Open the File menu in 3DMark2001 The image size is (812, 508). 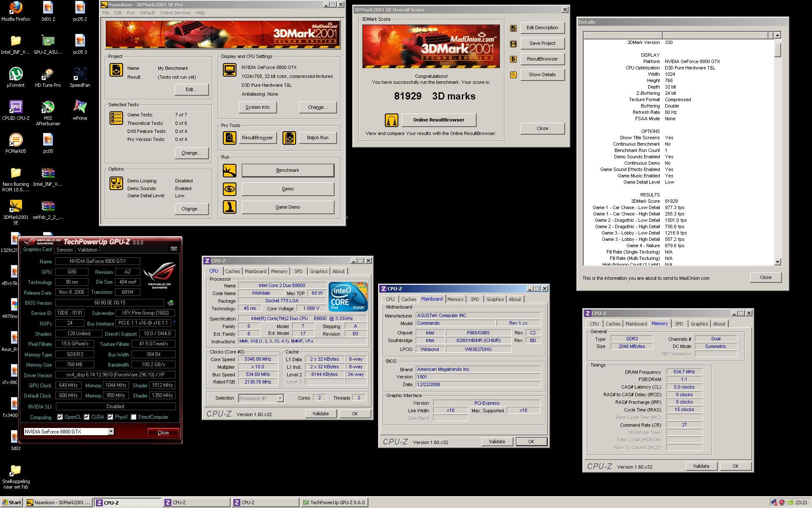106,13
